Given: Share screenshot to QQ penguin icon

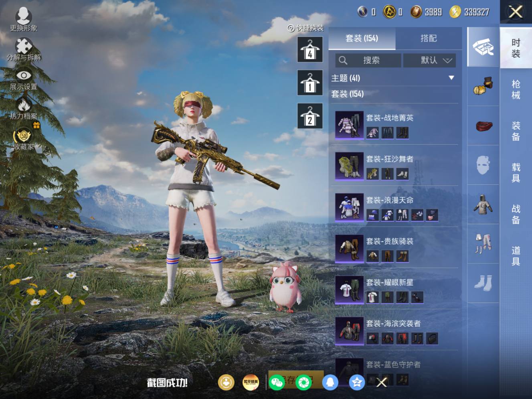Looking at the screenshot, I should pyautogui.click(x=330, y=383).
